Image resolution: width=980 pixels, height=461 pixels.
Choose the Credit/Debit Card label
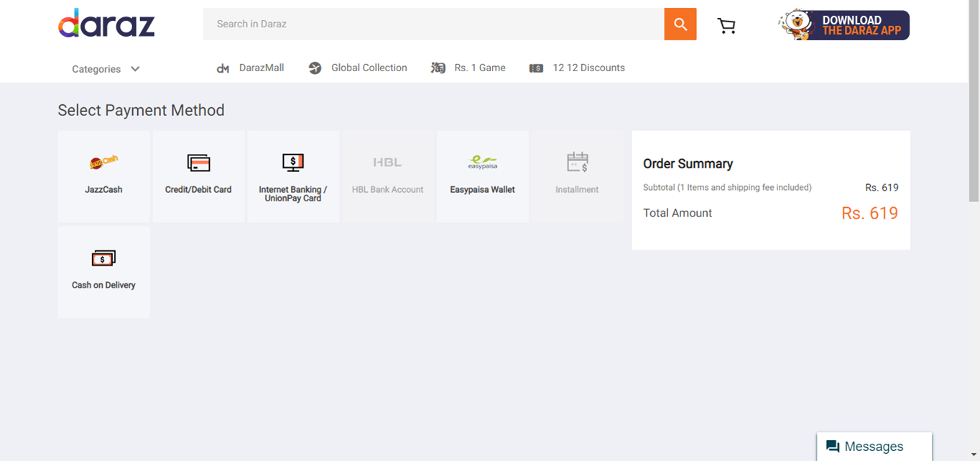tap(198, 190)
